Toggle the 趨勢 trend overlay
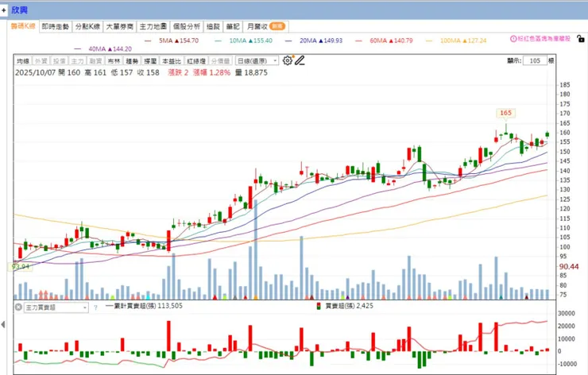Screen dimensions: 588x375 [x=132, y=60]
